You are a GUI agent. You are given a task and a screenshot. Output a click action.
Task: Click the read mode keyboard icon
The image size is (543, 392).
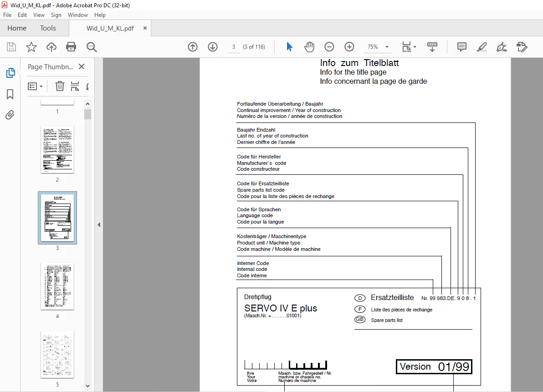pyautogui.click(x=432, y=47)
